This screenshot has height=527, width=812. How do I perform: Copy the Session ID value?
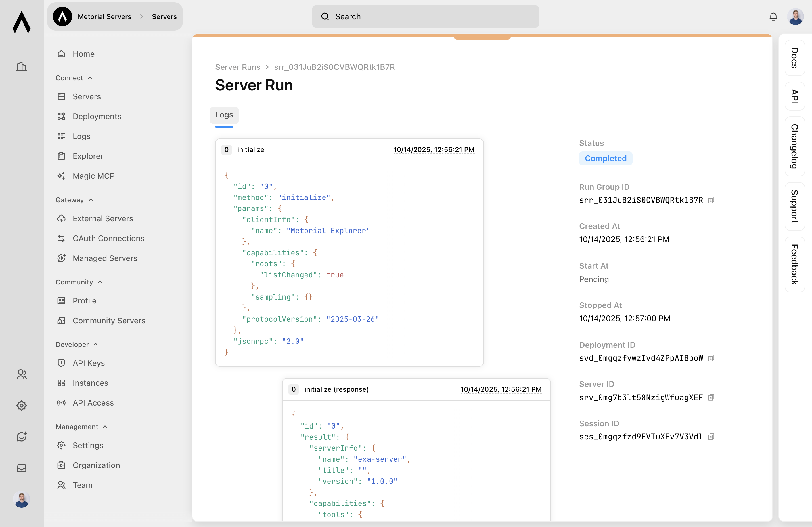point(711,437)
